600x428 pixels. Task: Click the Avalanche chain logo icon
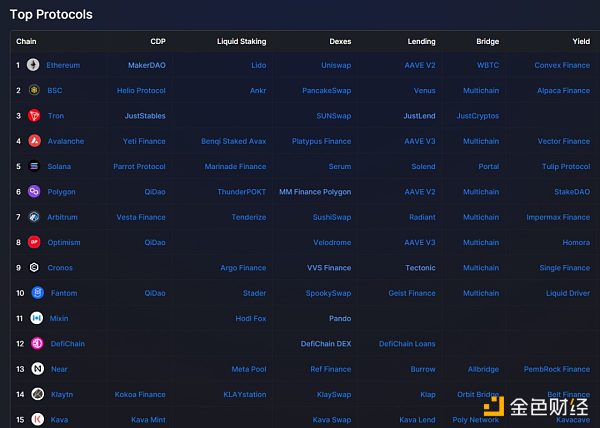(34, 141)
